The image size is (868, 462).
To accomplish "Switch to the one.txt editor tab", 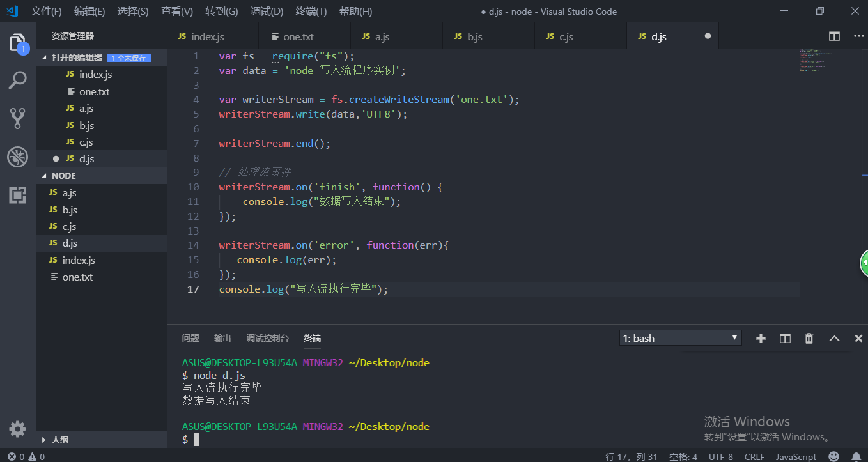I will coord(305,36).
